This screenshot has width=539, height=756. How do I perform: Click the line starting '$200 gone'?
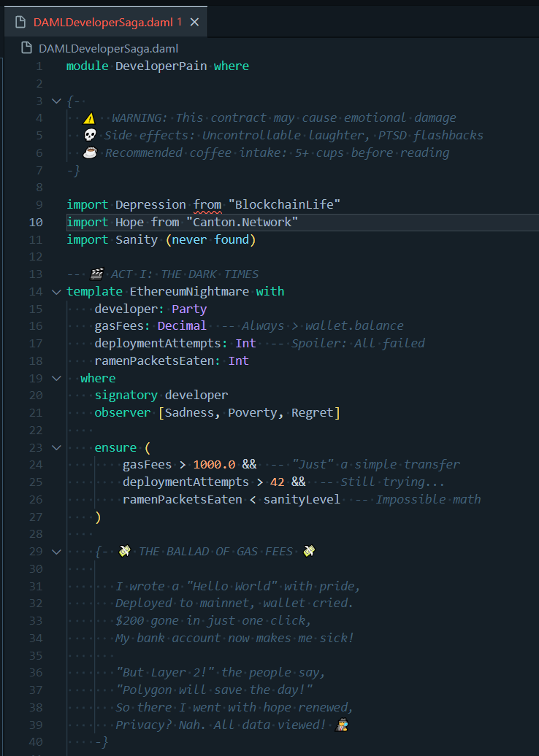coord(213,620)
